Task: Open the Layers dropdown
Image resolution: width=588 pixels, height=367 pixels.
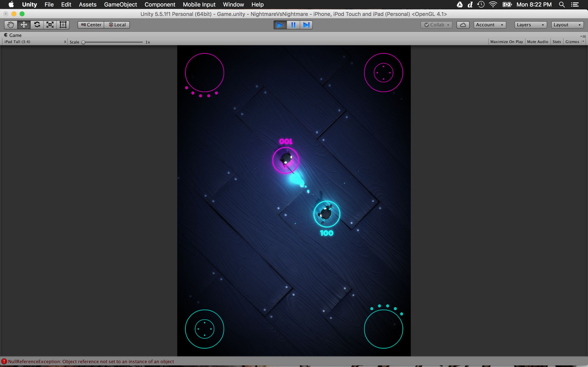Action: [x=530, y=25]
